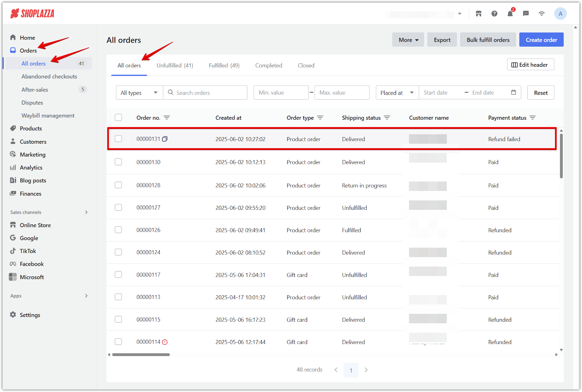582x392 pixels.
Task: Select checkbox for order 00000124
Action: tap(118, 252)
